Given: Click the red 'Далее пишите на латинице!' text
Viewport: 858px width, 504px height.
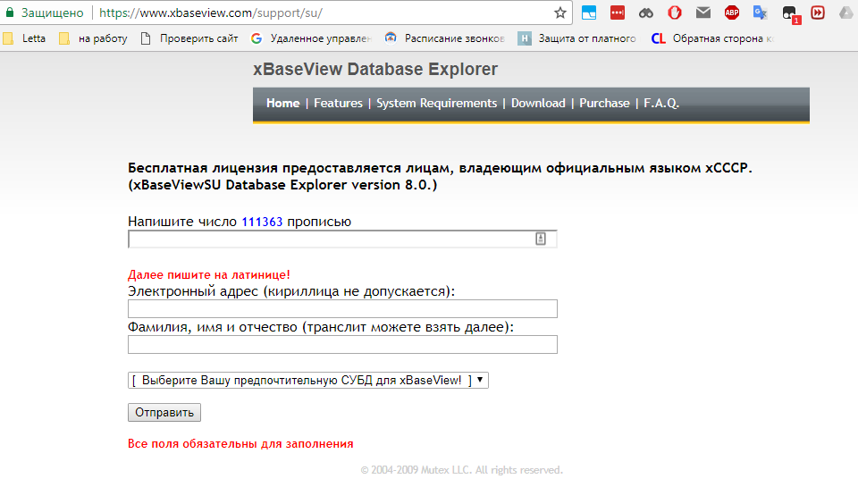Looking at the screenshot, I should 209,274.
